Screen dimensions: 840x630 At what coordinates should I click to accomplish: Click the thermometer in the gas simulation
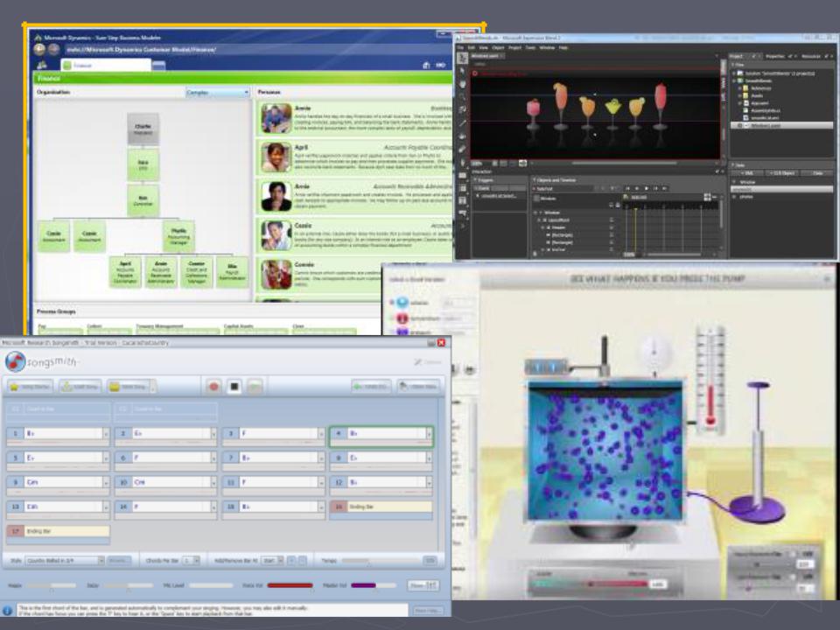coord(710,380)
